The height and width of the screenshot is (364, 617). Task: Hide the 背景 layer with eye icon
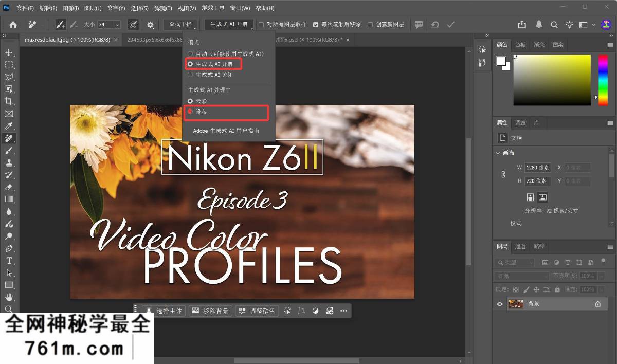499,304
